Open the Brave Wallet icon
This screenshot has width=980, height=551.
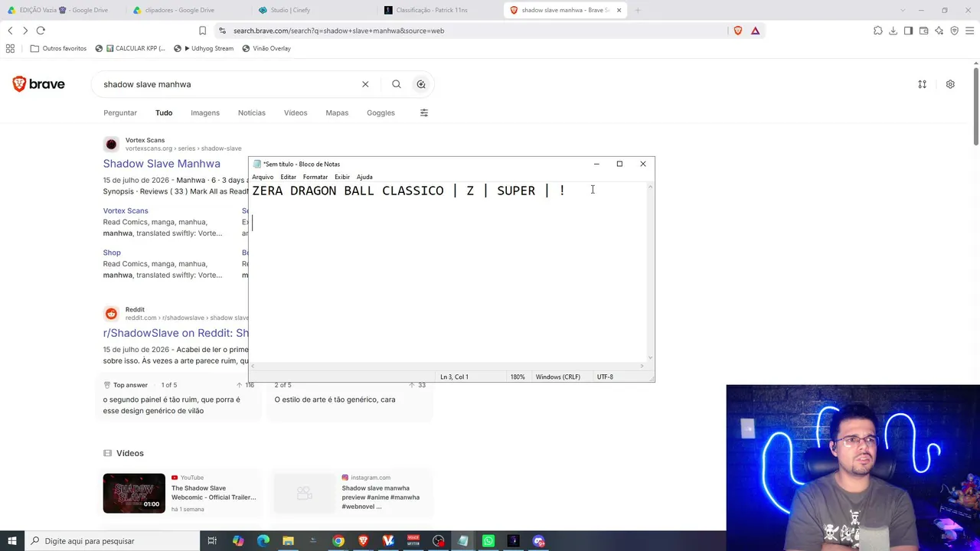coord(923,31)
